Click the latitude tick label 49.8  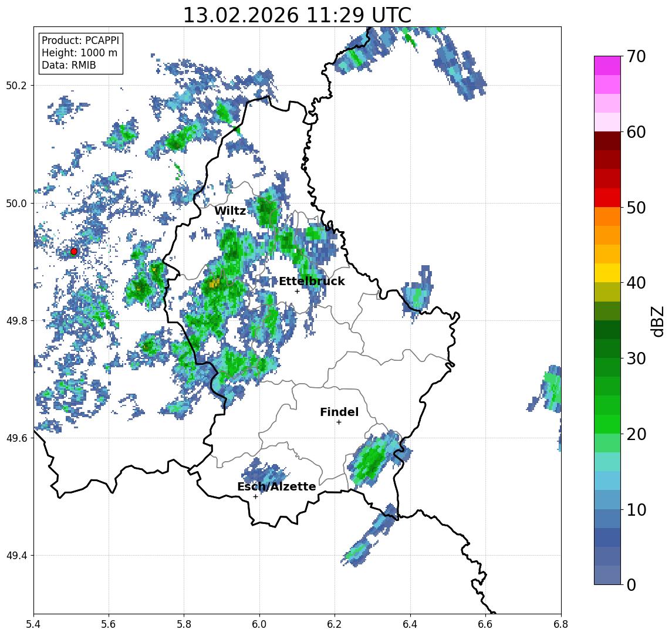(16, 320)
